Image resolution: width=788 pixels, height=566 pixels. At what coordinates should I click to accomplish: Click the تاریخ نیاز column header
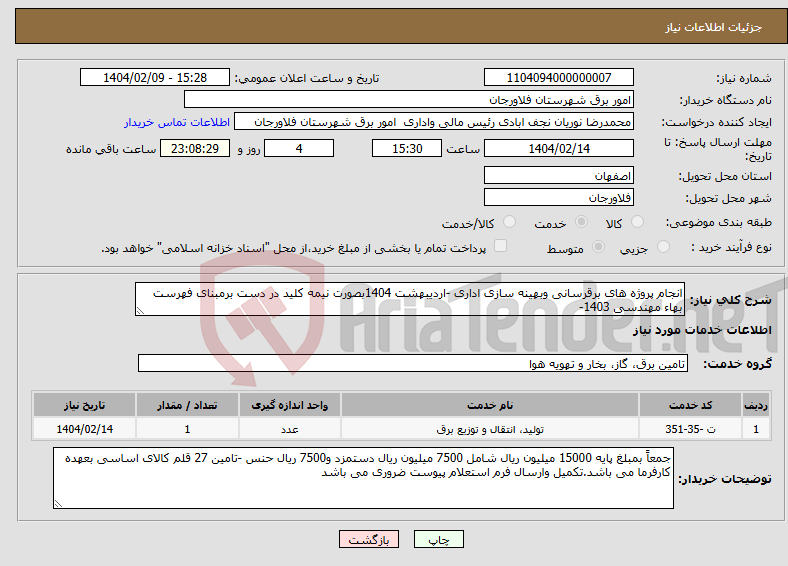[84, 405]
